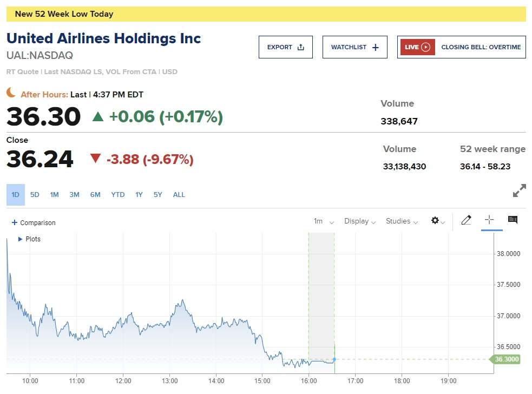Toggle the crosshair tool
This screenshot has width=532, height=394.
489,220
